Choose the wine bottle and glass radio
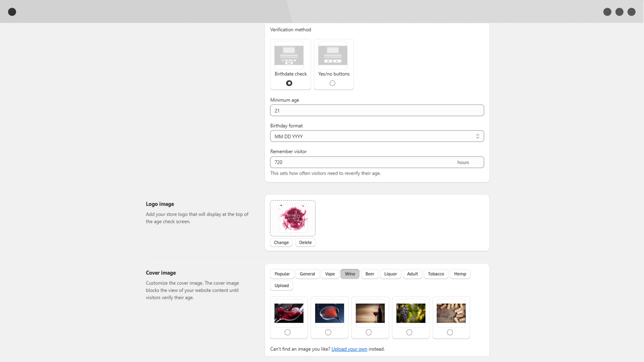644x362 pixels. click(369, 332)
